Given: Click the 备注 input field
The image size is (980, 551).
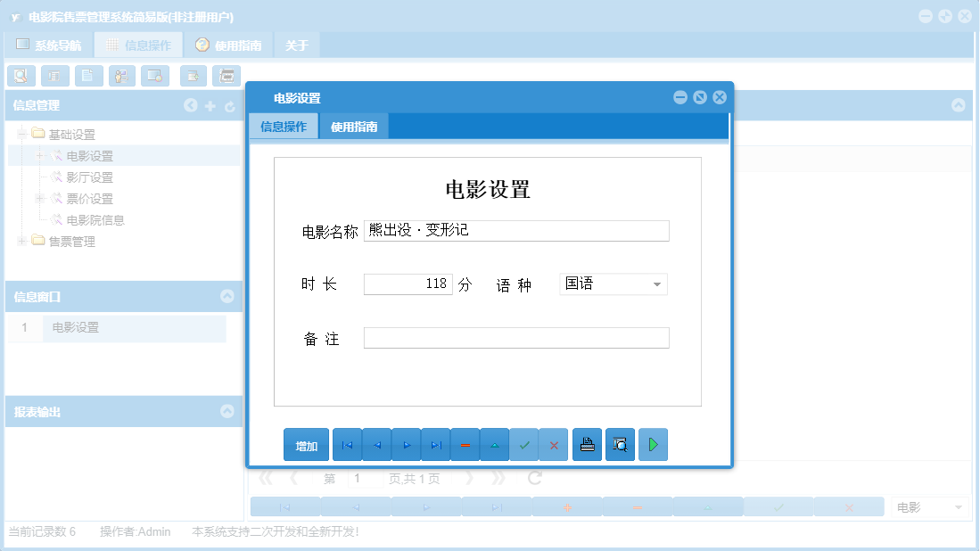Looking at the screenshot, I should click(515, 337).
